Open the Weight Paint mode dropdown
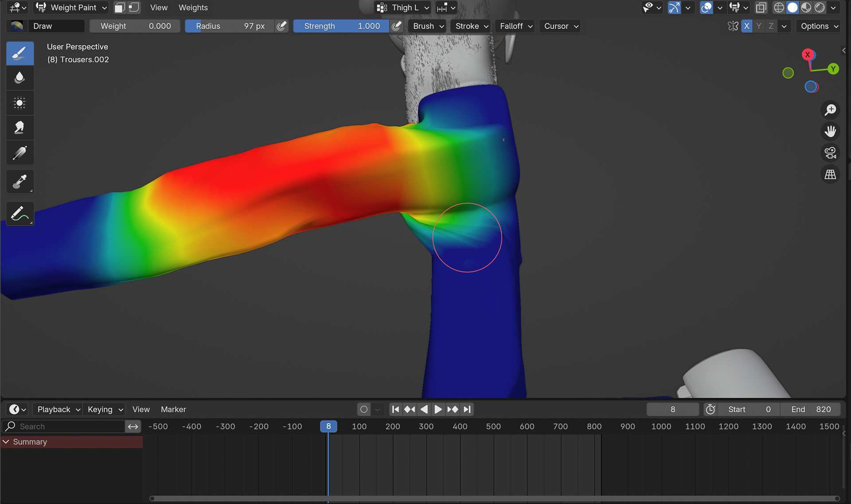 point(71,8)
